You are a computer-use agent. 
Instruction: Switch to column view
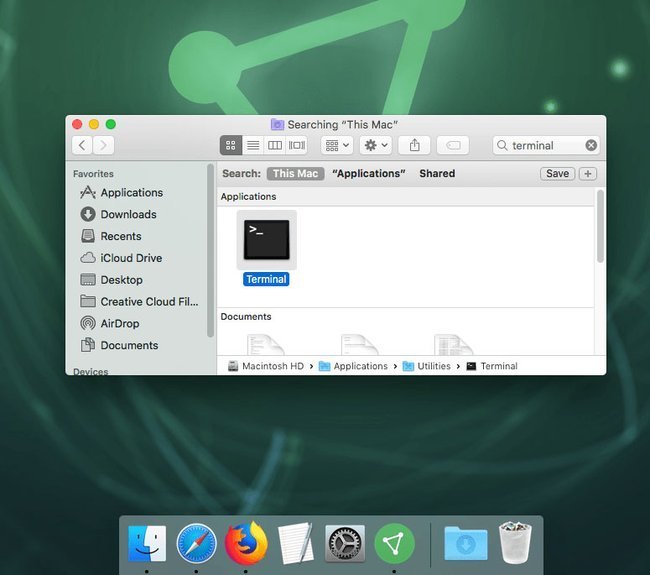pyautogui.click(x=274, y=145)
